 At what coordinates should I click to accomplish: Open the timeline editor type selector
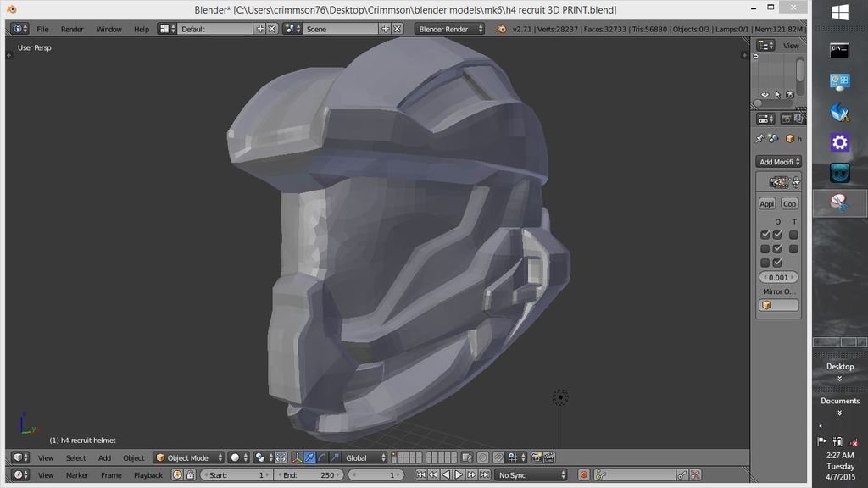[x=20, y=474]
